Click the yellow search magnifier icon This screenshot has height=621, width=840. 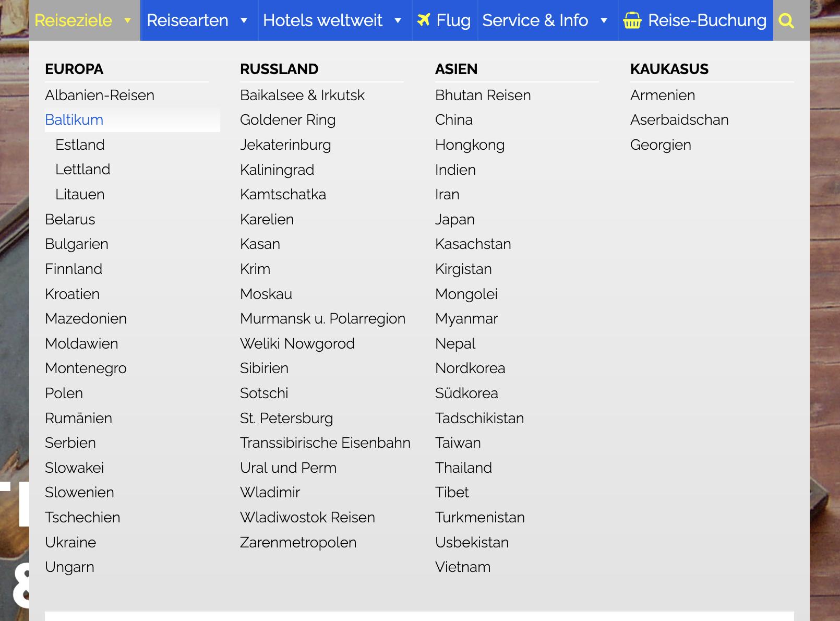click(x=786, y=21)
